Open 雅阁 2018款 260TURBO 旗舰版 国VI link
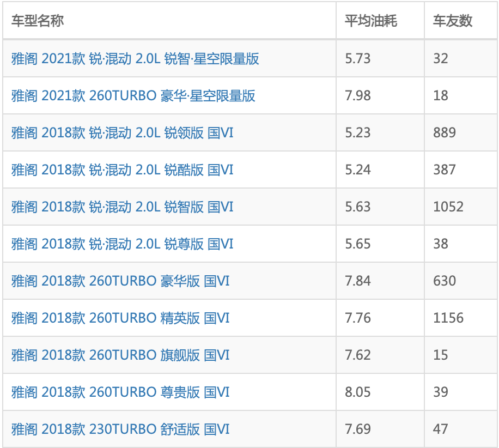Viewport: 499px width, 448px height. pyautogui.click(x=120, y=355)
